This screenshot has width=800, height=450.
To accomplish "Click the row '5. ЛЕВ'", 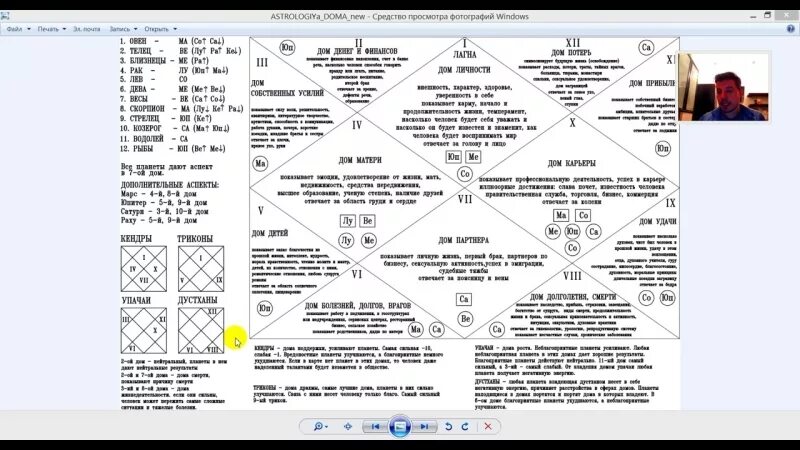I will (x=154, y=80).
